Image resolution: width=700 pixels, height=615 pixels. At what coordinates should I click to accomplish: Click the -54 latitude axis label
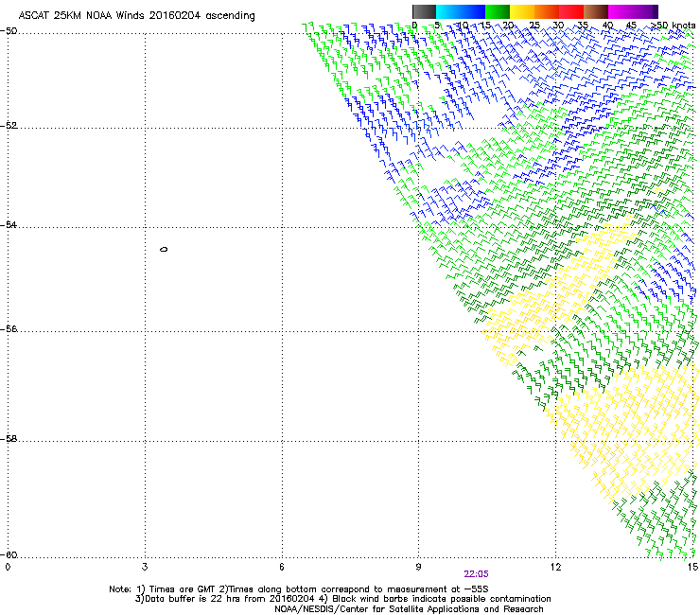[x=9, y=224]
